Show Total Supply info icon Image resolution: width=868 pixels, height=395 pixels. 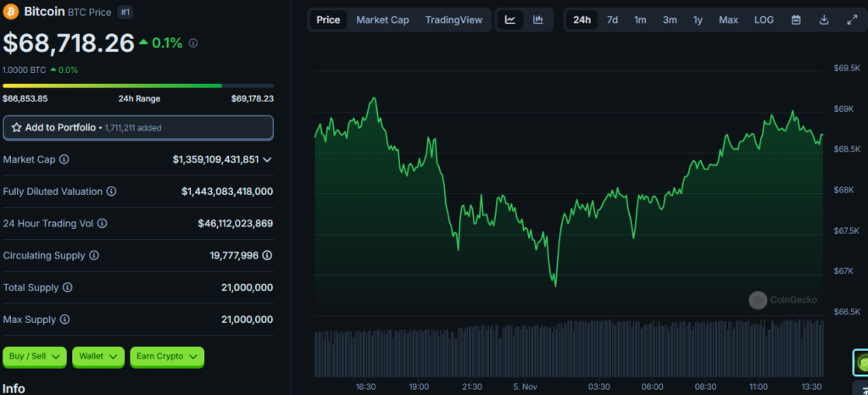(68, 287)
